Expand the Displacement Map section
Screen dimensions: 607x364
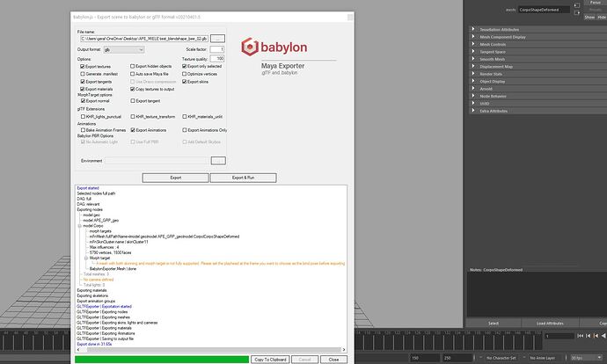[473, 66]
